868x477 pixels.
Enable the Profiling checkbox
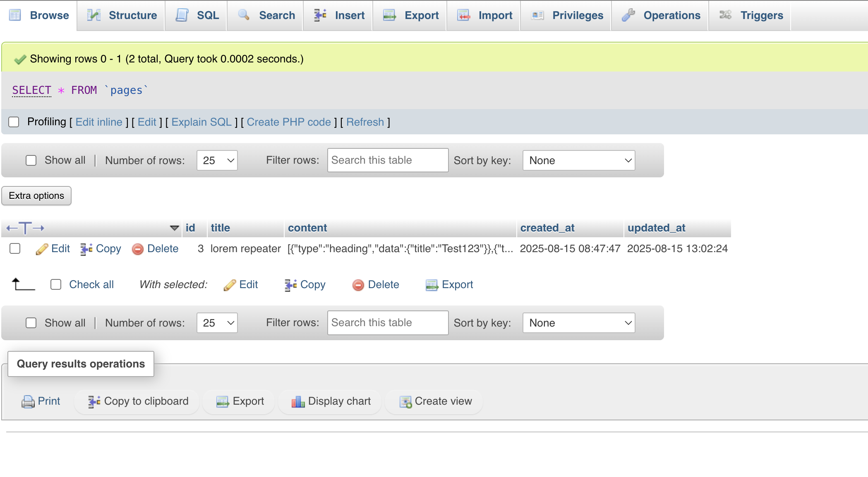tap(14, 122)
